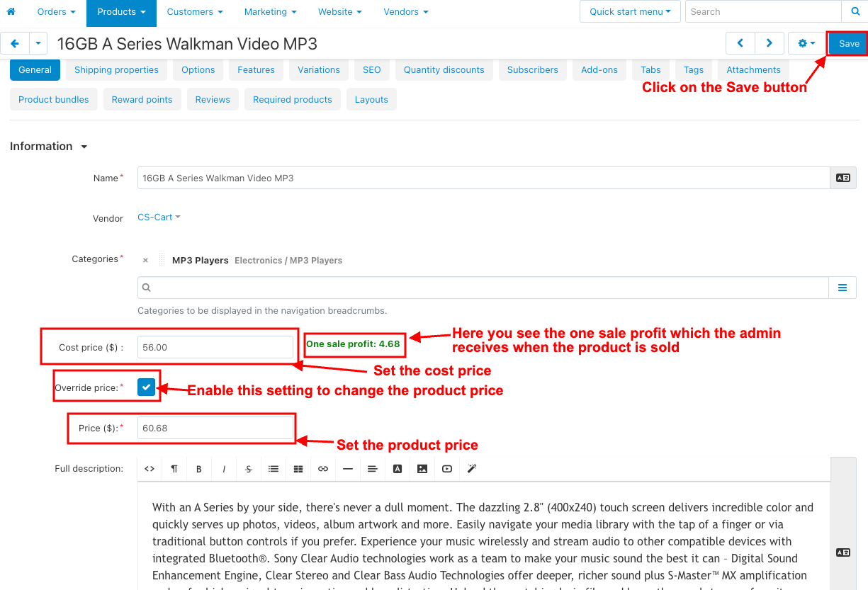The image size is (868, 590).
Task: Click the search magnifier button
Action: point(855,11)
